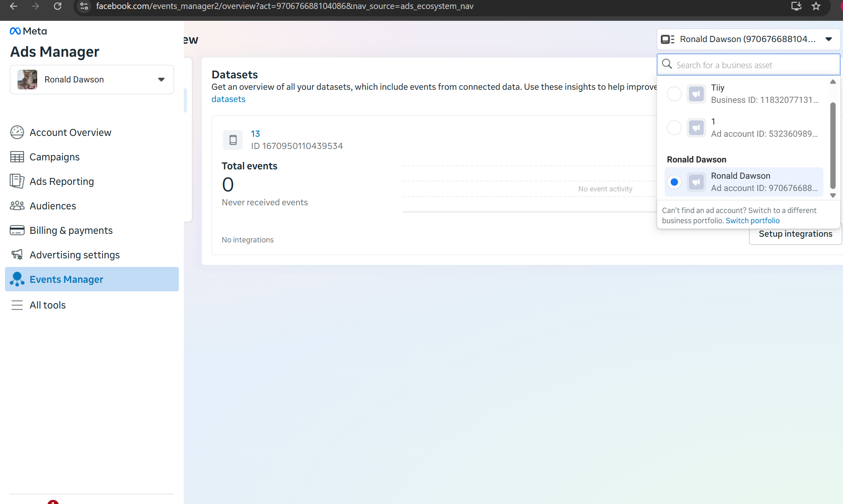Click the Ads Reporting document icon

(x=17, y=181)
